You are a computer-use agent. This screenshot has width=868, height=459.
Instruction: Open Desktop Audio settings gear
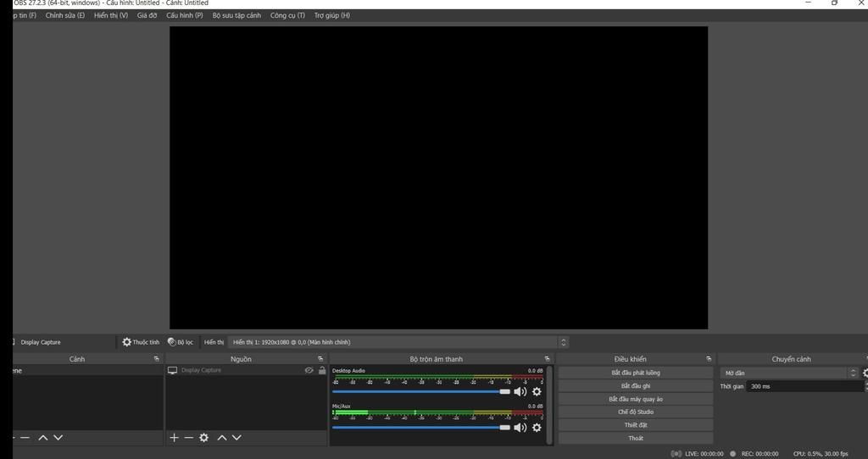coord(537,391)
